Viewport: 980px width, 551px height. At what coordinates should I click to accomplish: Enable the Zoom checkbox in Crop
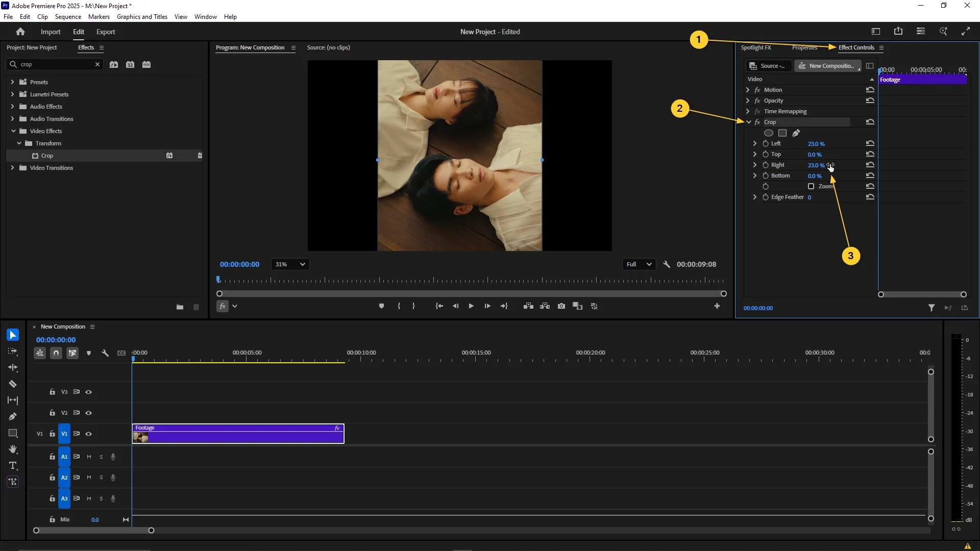click(811, 186)
